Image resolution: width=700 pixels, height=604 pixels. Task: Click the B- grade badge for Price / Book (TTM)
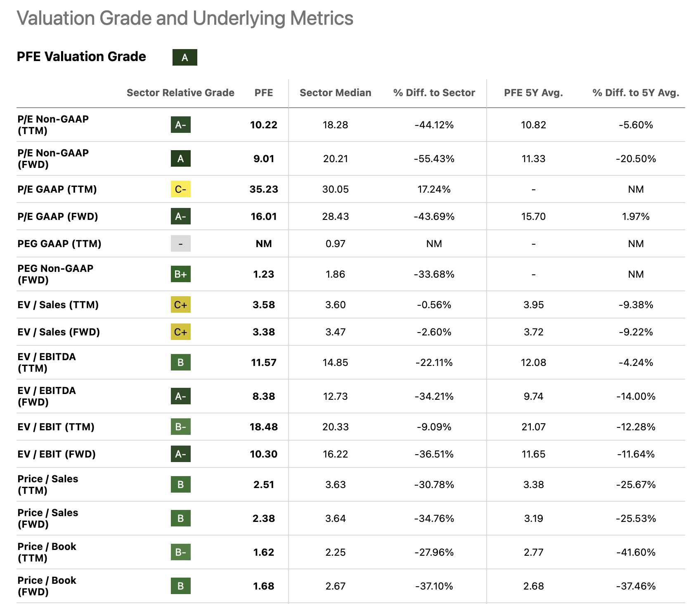pos(180,552)
